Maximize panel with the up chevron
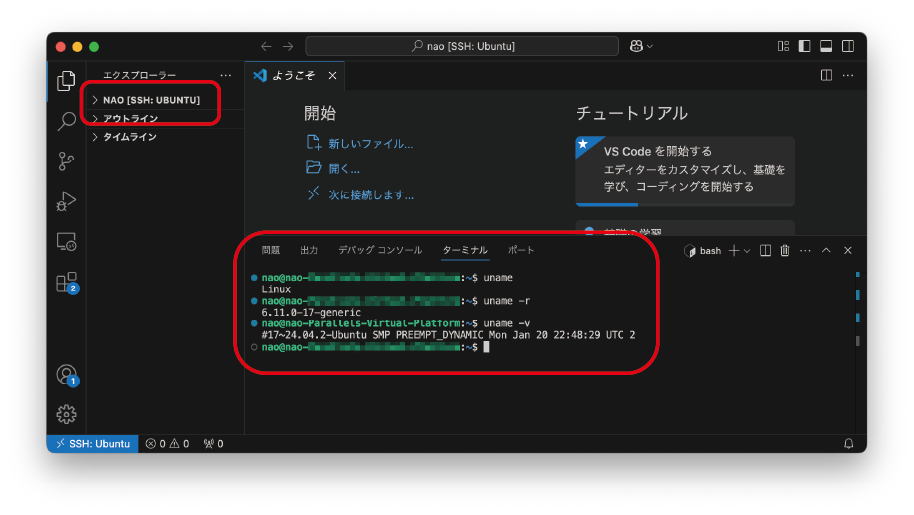Screen dimensions: 914x515 [826, 251]
